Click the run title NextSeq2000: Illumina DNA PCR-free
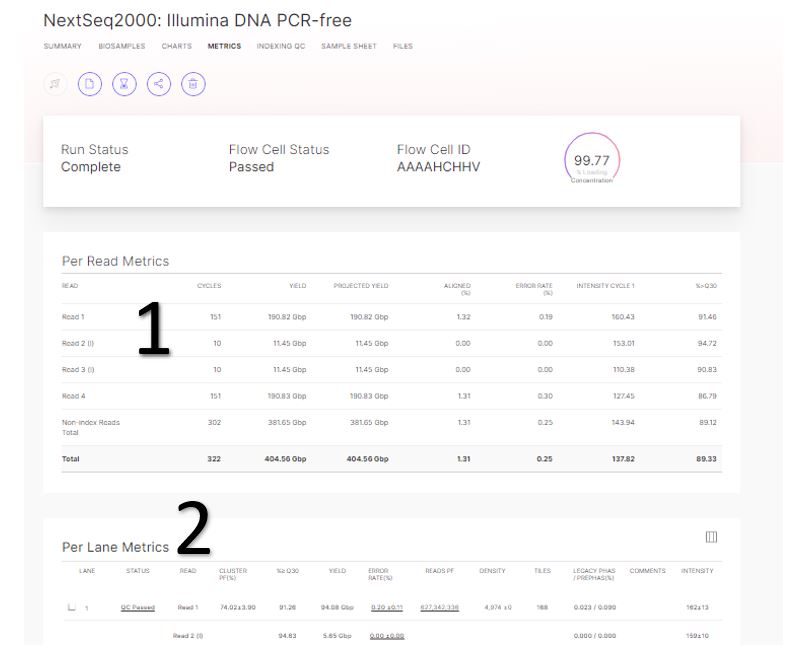 pos(197,20)
